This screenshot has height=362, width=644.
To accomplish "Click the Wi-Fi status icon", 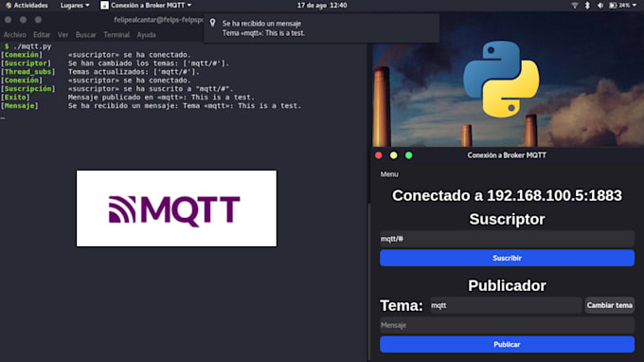I will click(x=575, y=6).
